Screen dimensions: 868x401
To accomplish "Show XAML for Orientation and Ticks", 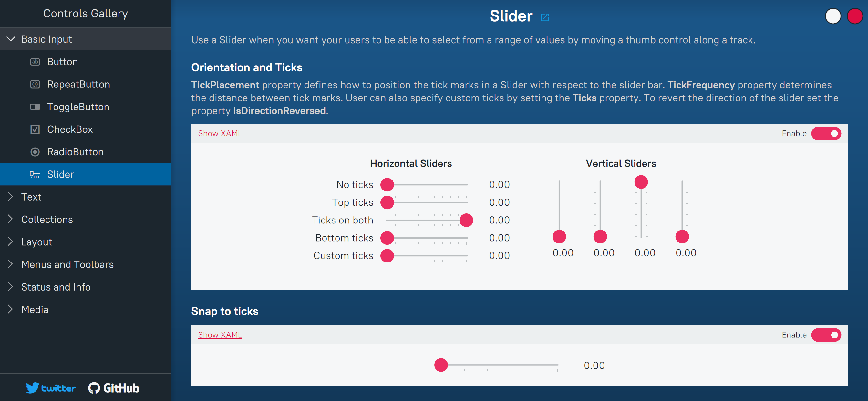I will tap(220, 133).
